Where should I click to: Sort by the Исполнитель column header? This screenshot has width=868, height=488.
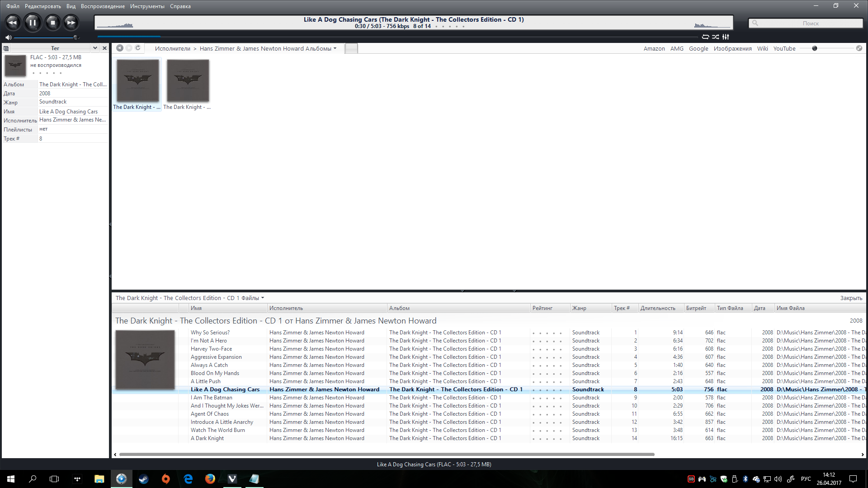327,308
